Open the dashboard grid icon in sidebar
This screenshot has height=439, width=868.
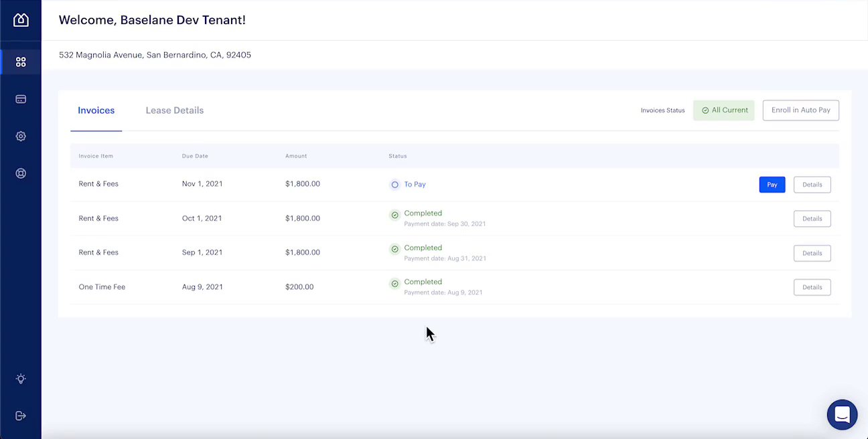click(21, 62)
